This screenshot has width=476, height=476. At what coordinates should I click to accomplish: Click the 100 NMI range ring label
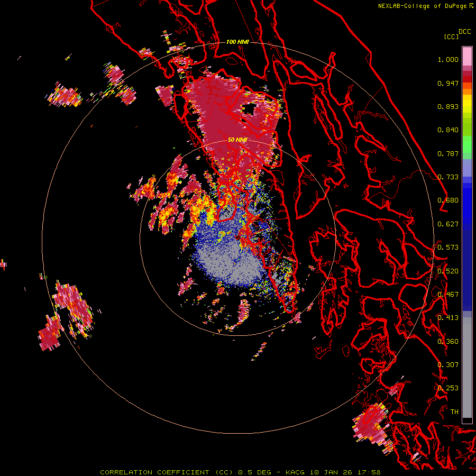click(237, 42)
